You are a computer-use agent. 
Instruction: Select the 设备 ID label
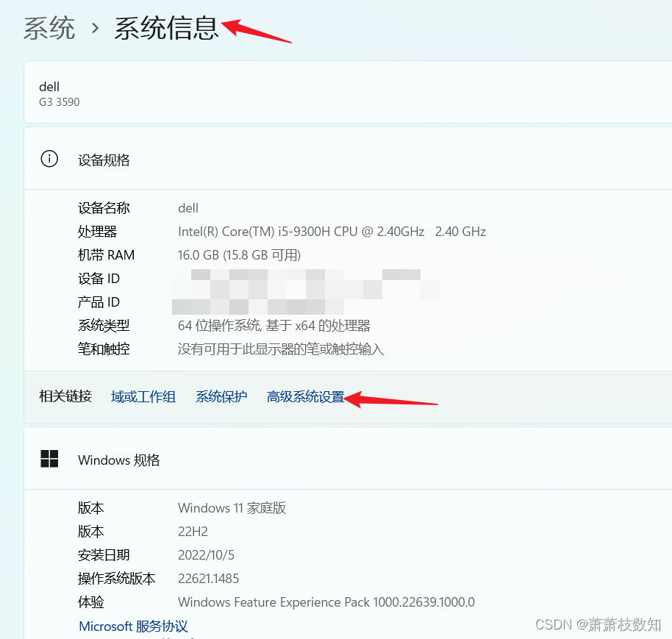tap(99, 279)
